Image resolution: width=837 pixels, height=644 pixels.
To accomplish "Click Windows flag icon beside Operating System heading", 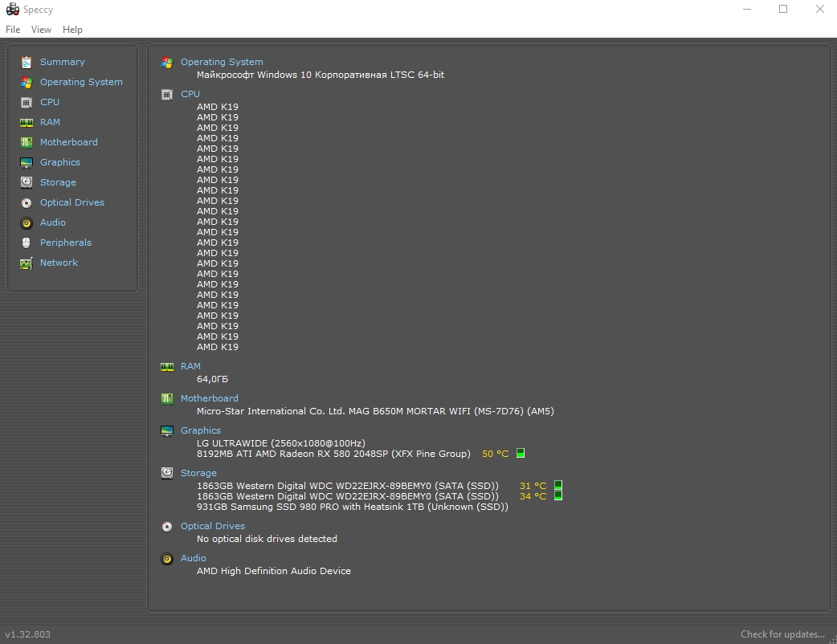I will click(x=167, y=63).
